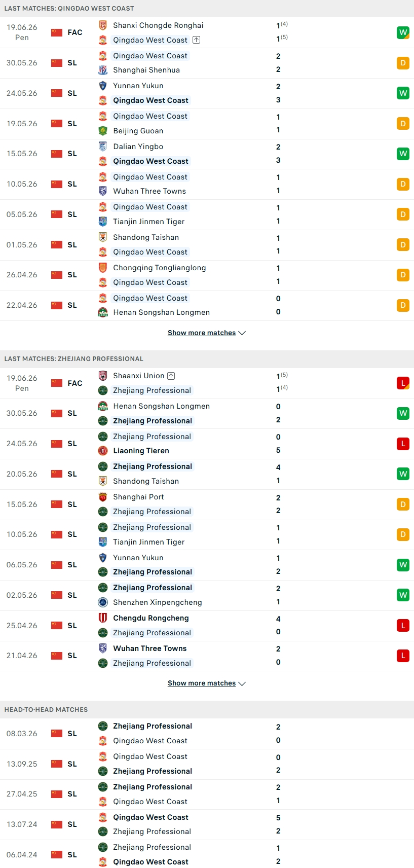
Task: Expand Show more matches under Qingdao West Coast
Action: (x=202, y=333)
